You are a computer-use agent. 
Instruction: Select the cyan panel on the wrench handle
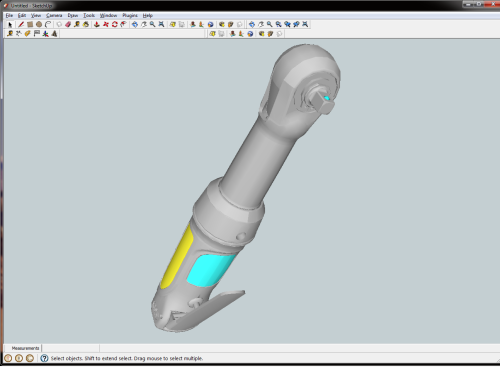(x=211, y=270)
